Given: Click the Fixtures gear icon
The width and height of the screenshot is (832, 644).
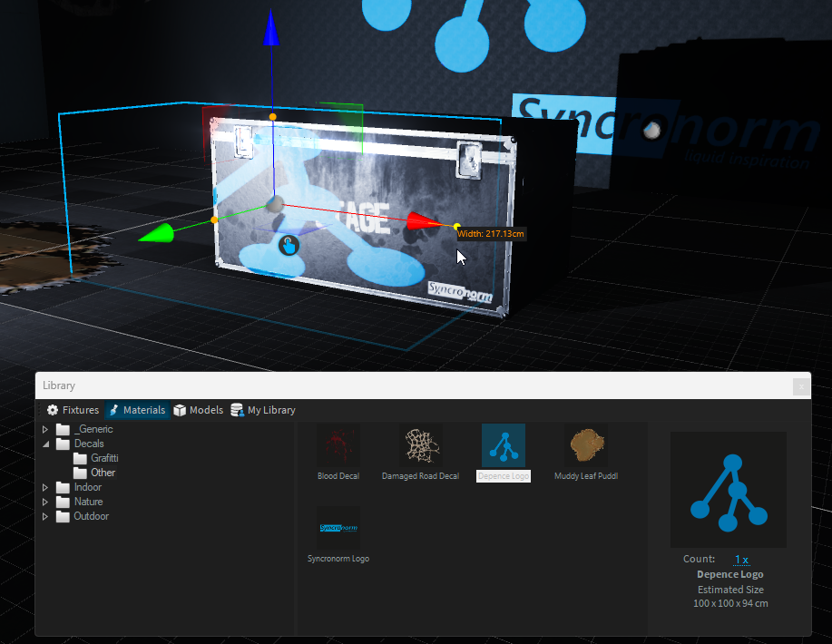Looking at the screenshot, I should (53, 410).
